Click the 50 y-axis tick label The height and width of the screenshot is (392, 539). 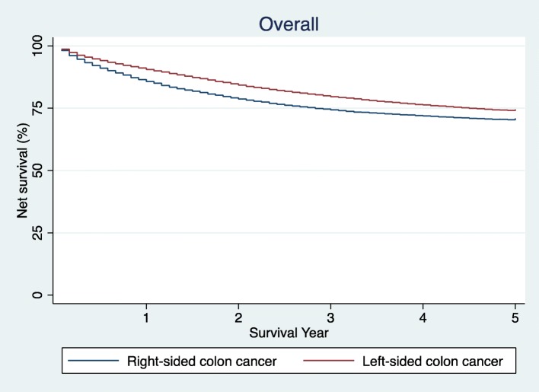39,171
